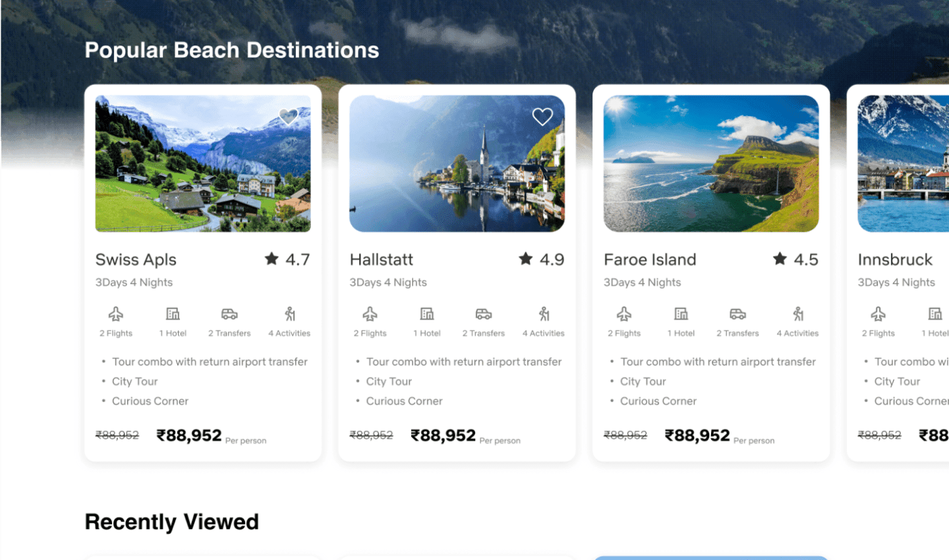Image resolution: width=949 pixels, height=560 pixels.
Task: Click the flights icon on Faroe Island card
Action: 624,314
